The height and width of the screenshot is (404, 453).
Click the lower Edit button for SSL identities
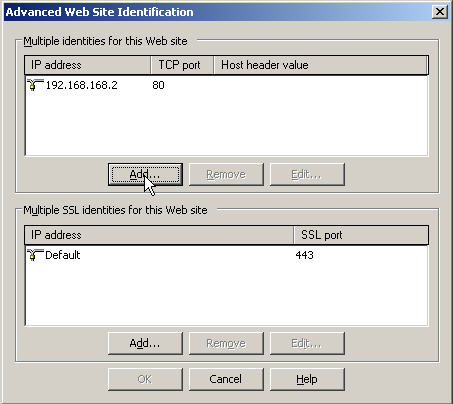307,343
